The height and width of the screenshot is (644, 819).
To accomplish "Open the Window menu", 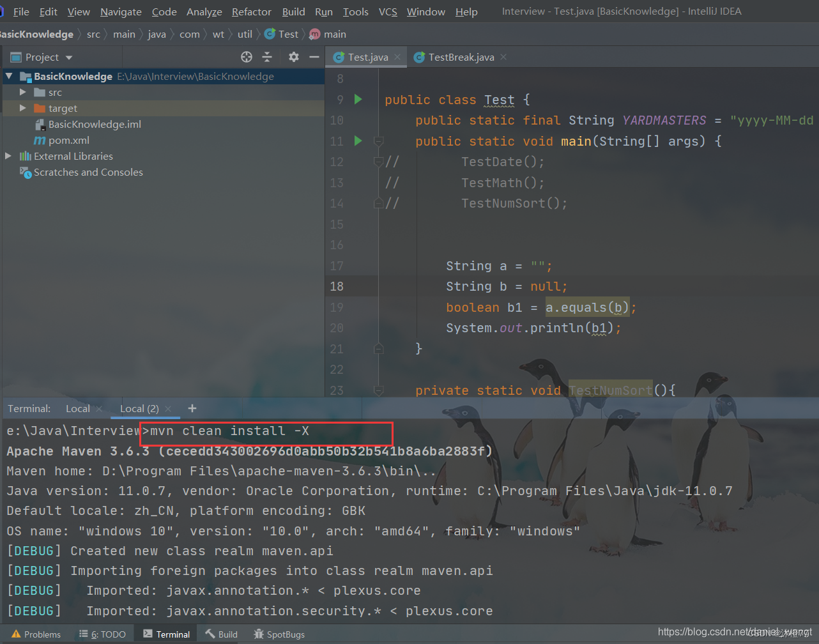I will coord(426,11).
